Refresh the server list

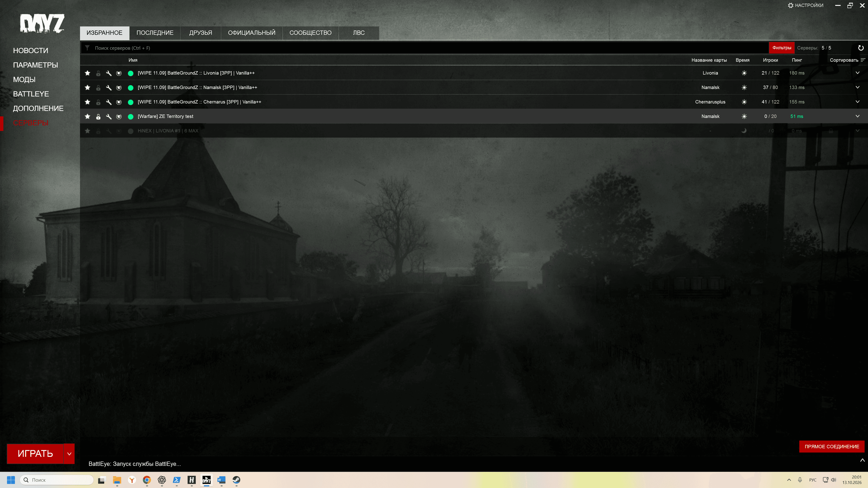click(861, 48)
